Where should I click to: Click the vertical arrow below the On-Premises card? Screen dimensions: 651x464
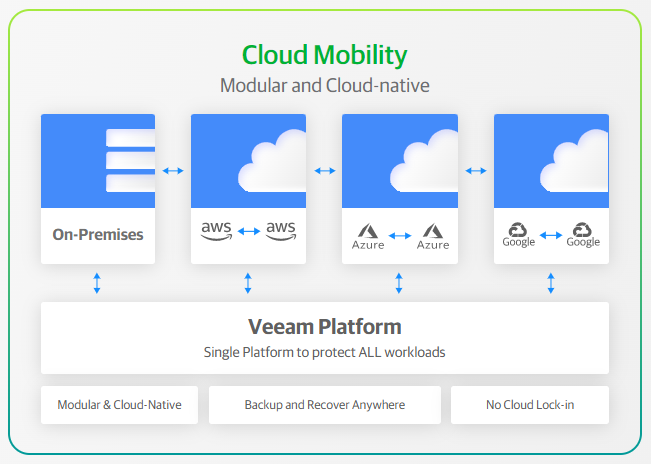[x=97, y=283]
